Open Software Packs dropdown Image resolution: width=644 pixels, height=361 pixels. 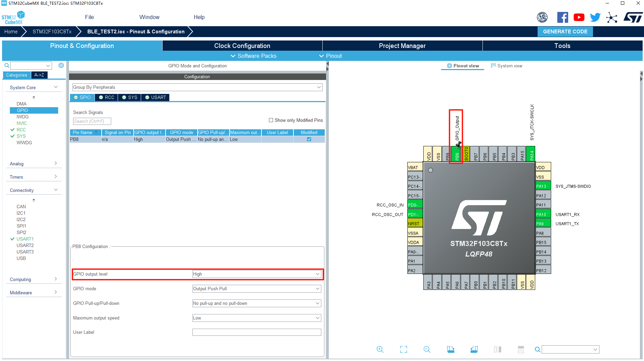tap(254, 56)
